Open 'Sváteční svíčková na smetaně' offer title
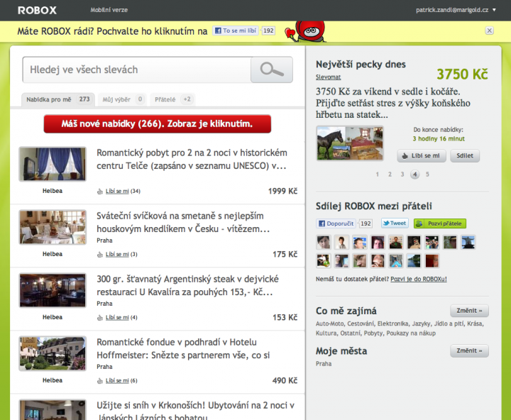The height and width of the screenshot is (420, 511). pyautogui.click(x=183, y=223)
